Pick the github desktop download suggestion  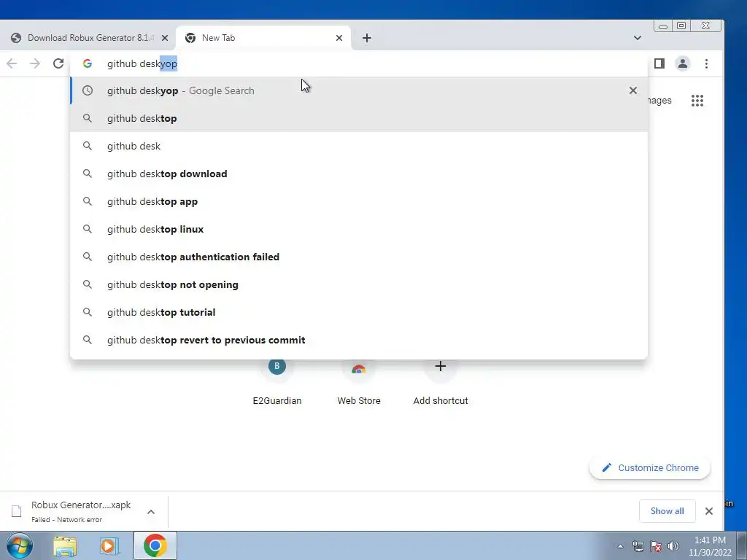pos(358,174)
